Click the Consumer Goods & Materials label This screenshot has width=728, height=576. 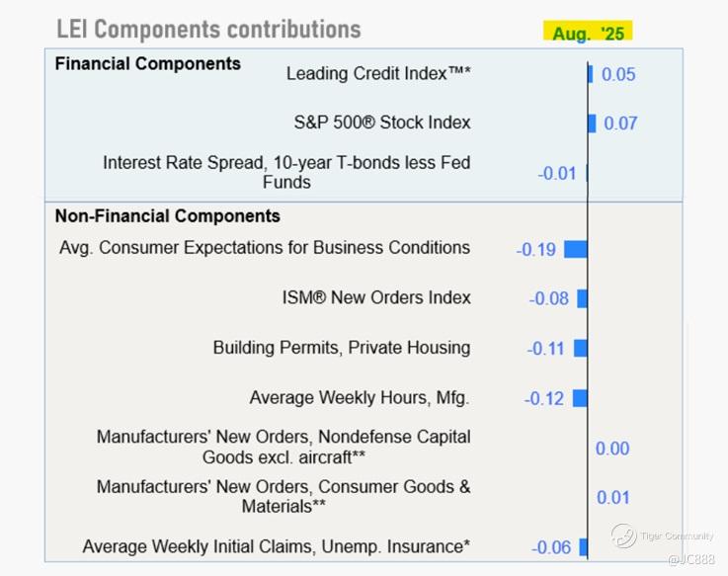[x=283, y=496]
